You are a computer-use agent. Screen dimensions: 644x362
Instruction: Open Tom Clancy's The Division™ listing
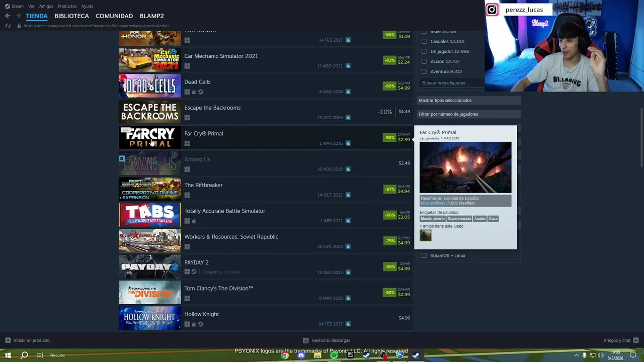pos(265,293)
